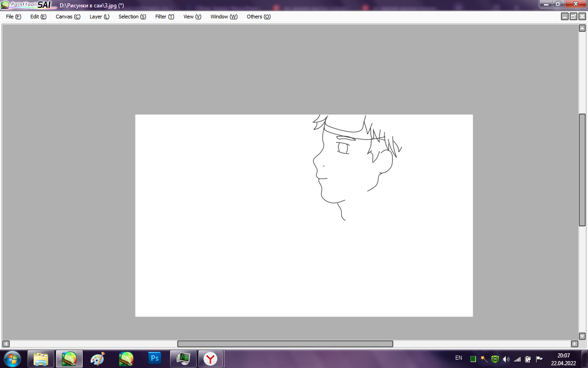Open Yandex Browser from the taskbar
Screen dimensions: 588x368
210,358
